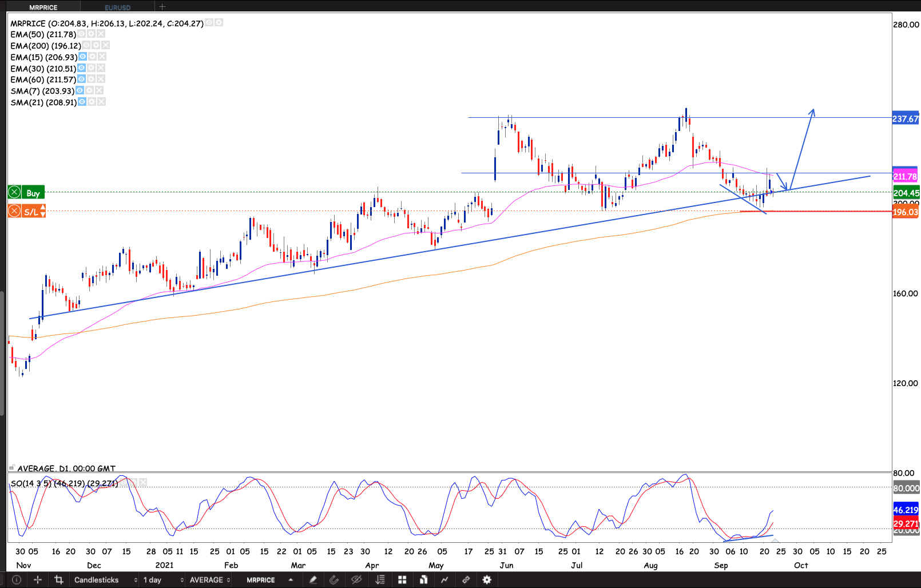Select the crosshair cursor tool

point(38,580)
